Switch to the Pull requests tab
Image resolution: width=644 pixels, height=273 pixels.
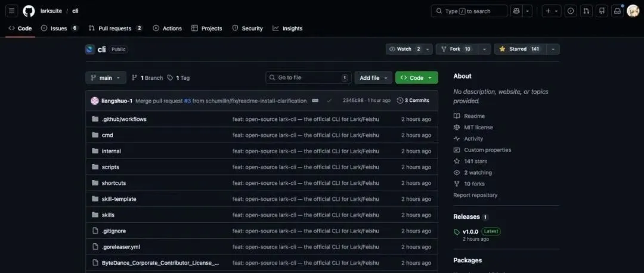point(116,29)
